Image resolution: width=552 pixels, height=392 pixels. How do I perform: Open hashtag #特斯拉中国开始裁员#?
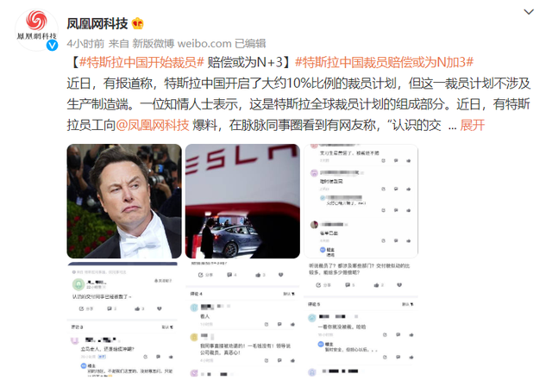tap(141, 63)
